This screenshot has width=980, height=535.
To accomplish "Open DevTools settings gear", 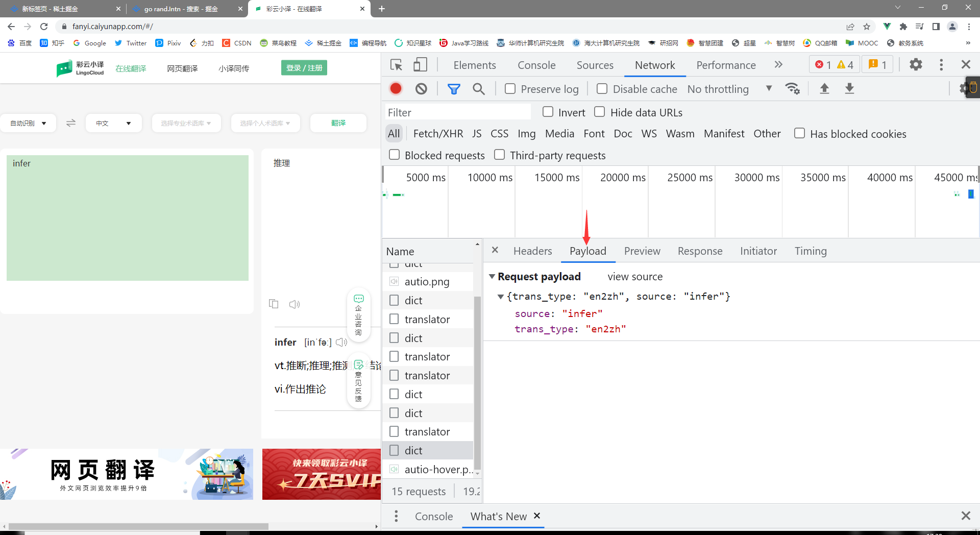I will pos(916,65).
